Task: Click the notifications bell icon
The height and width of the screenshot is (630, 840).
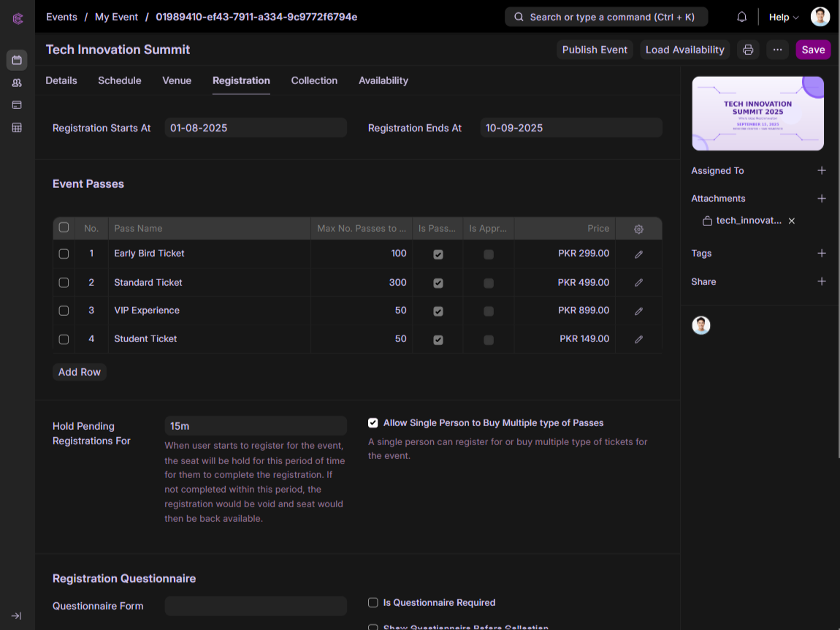Action: (741, 17)
